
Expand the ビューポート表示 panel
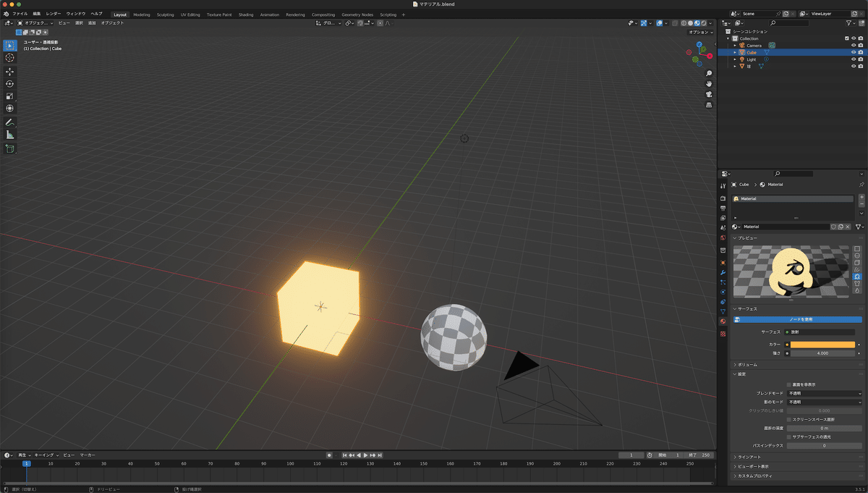(798, 466)
